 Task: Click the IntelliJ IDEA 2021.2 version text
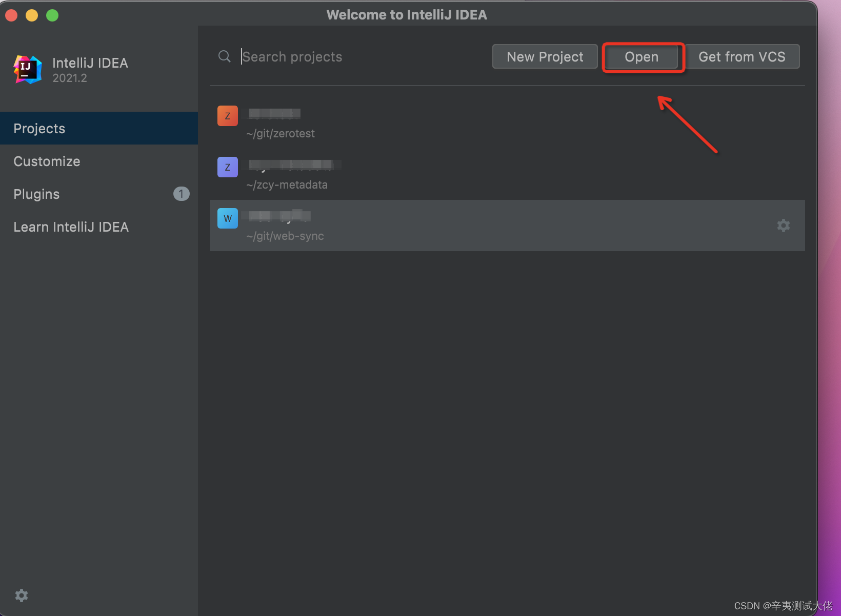[70, 78]
